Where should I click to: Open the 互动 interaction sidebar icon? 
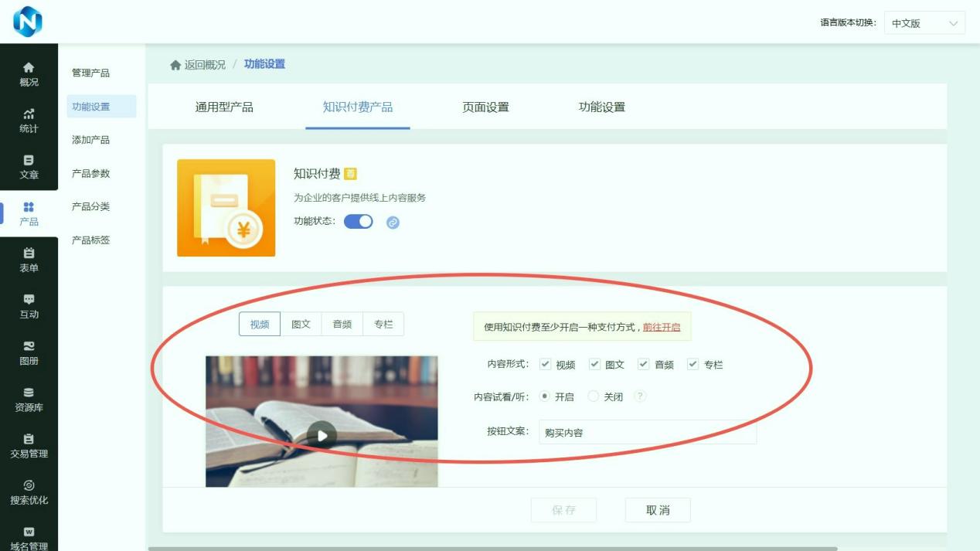[x=29, y=300]
